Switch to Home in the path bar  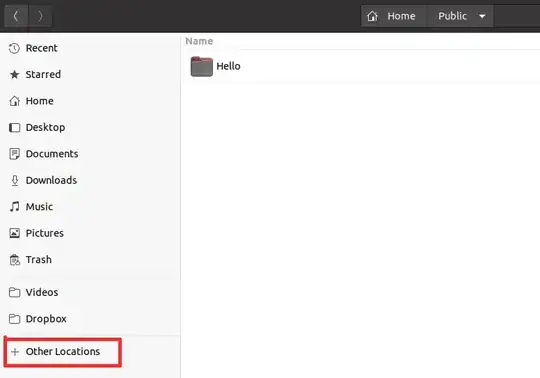click(x=394, y=16)
